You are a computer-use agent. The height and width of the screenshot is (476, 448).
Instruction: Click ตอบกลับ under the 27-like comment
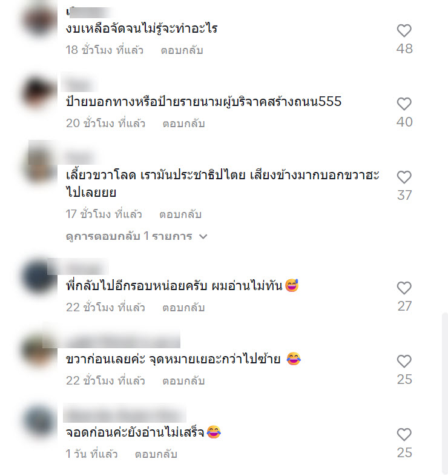coord(183,308)
